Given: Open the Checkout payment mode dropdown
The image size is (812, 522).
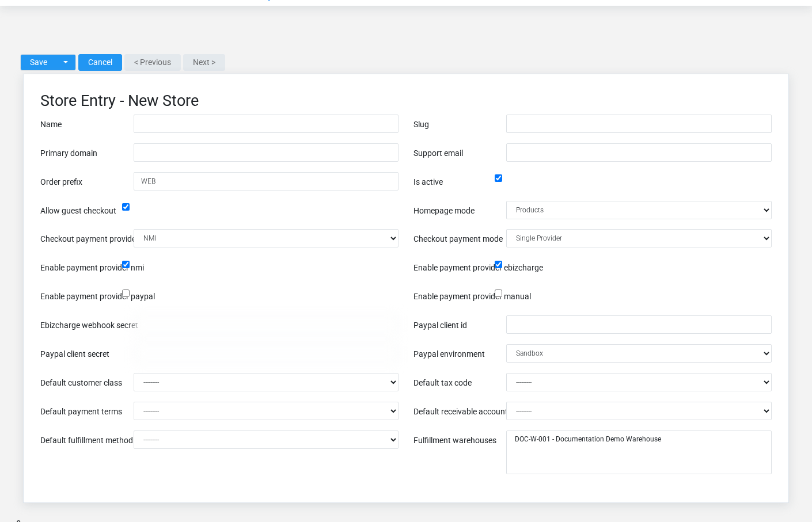Looking at the screenshot, I should 639,238.
